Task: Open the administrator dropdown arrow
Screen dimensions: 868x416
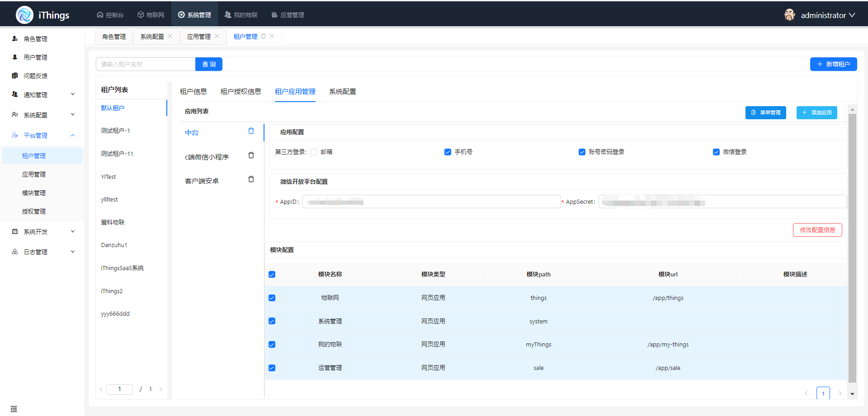Action: click(x=852, y=15)
